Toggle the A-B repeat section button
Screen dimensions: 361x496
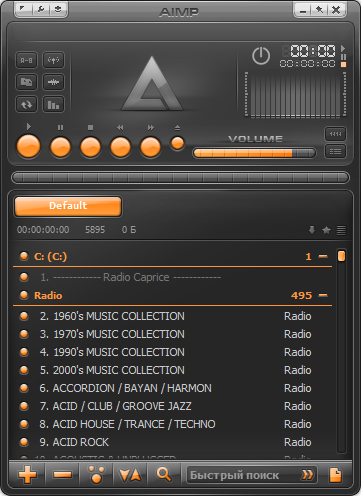pyautogui.click(x=27, y=60)
